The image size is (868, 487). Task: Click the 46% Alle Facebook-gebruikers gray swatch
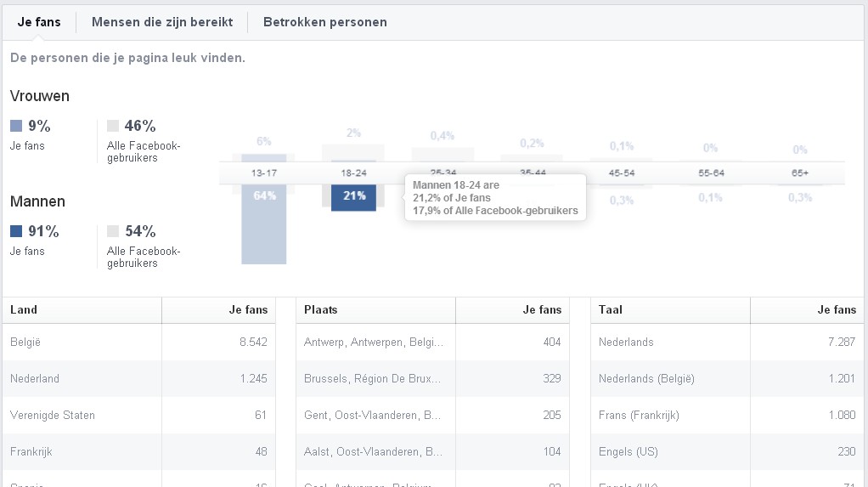point(113,126)
